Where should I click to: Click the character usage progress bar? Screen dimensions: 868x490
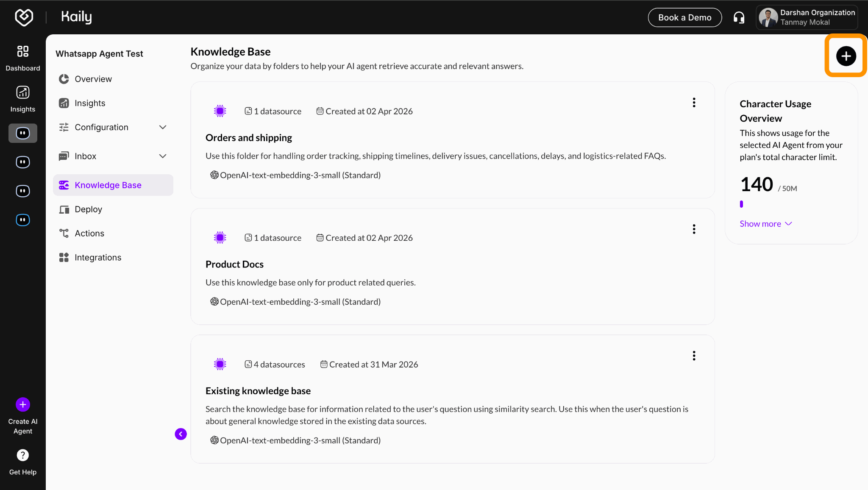click(x=742, y=204)
